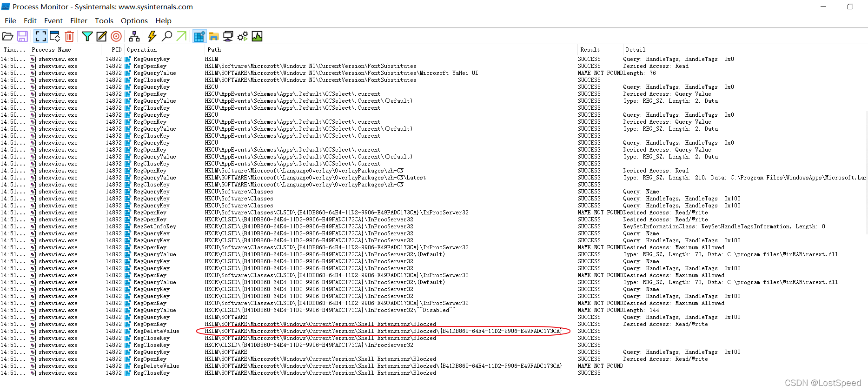Toggle Show Profiling Events graph icon
The height and width of the screenshot is (392, 868).
(257, 36)
